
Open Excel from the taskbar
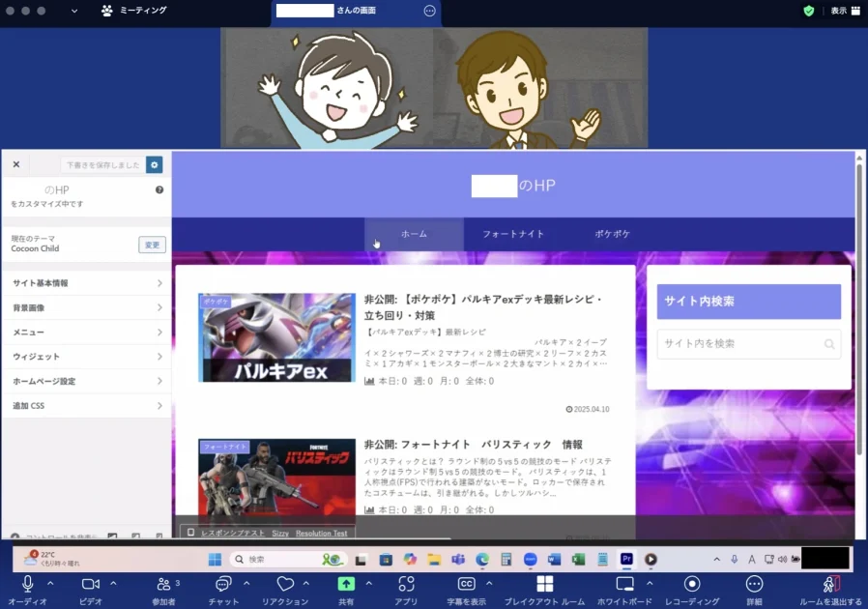click(578, 559)
